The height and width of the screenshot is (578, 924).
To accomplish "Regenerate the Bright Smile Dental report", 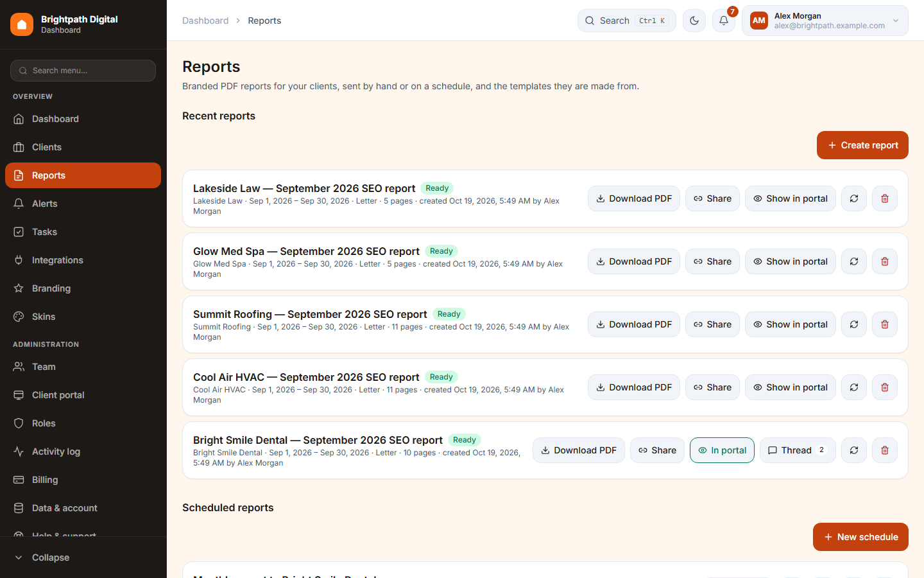I will 854,450.
